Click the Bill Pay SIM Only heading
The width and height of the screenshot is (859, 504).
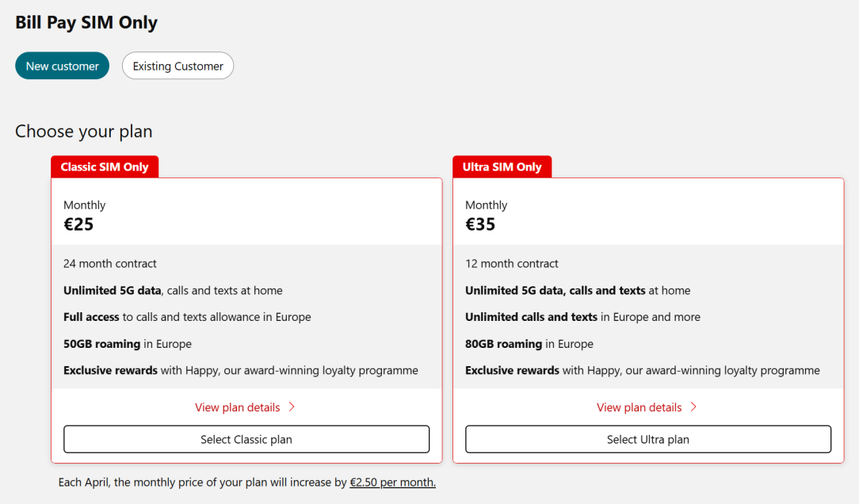pos(86,22)
